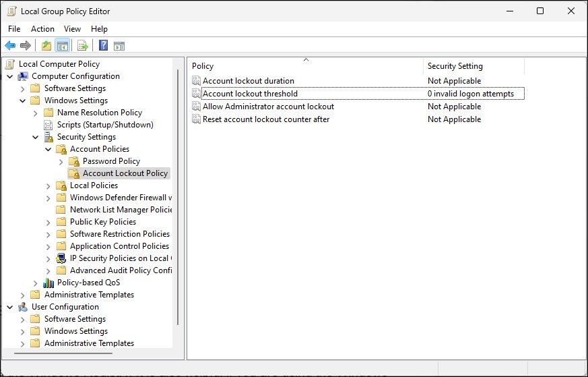This screenshot has height=377, width=588.
Task: Click the Local Policies folder icon
Action: tap(61, 185)
